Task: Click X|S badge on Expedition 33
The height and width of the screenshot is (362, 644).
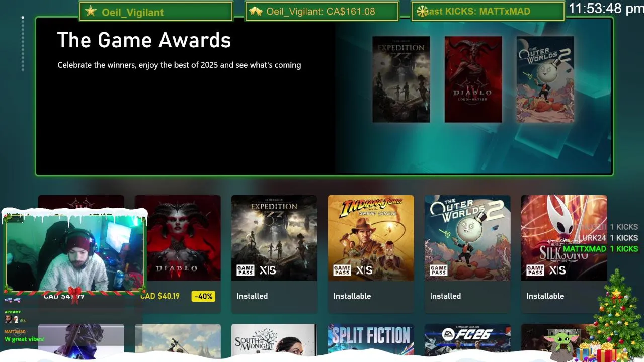Action: (x=268, y=270)
